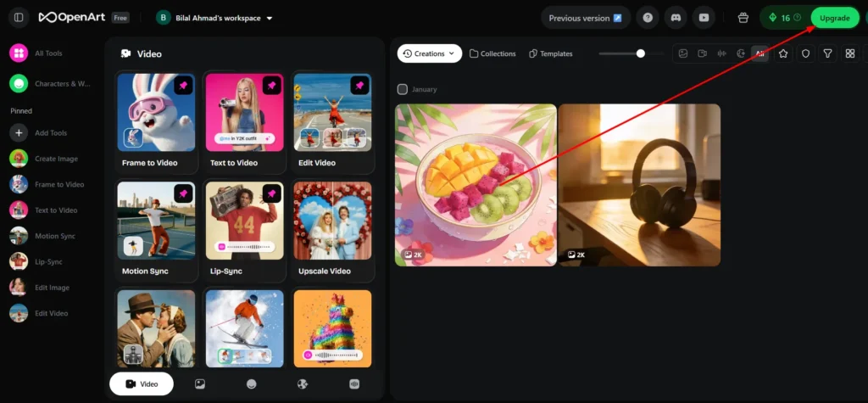Open Edit Video in the sidebar
Image resolution: width=868 pixels, height=403 pixels.
point(40,313)
